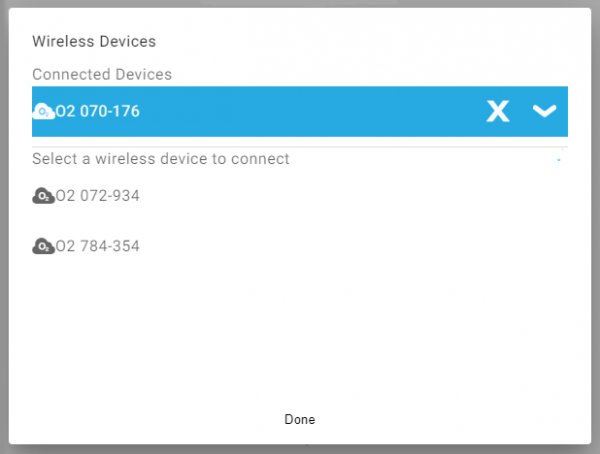This screenshot has width=600, height=454.
Task: Click the 'Select a wireless device to connect' label
Action: [161, 159]
